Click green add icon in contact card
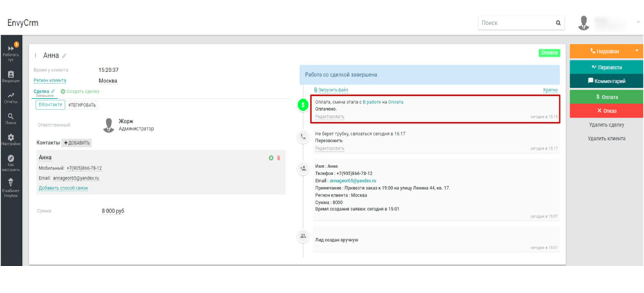This screenshot has height=293, width=644. (271, 157)
